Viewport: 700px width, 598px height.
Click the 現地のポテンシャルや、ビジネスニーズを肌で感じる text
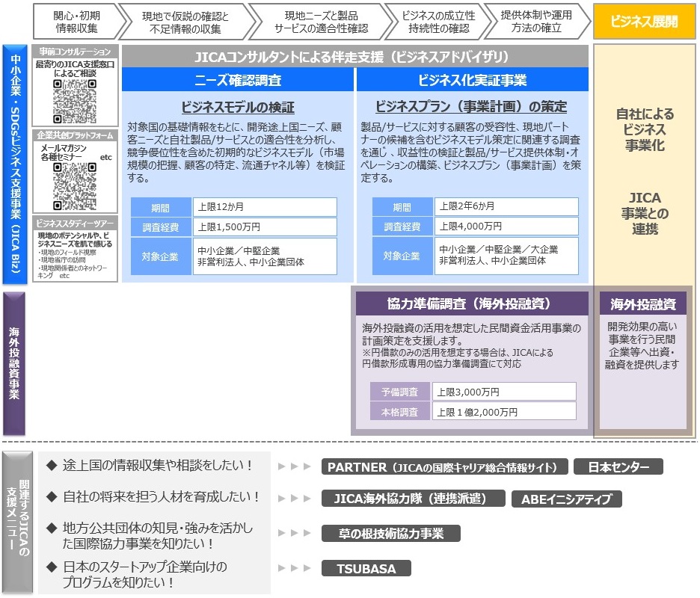click(75, 240)
